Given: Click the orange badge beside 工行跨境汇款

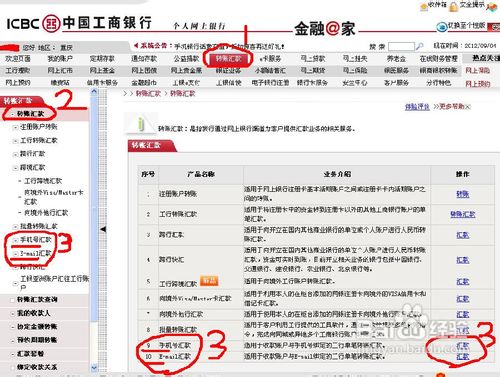Looking at the screenshot, I should coord(209,281).
